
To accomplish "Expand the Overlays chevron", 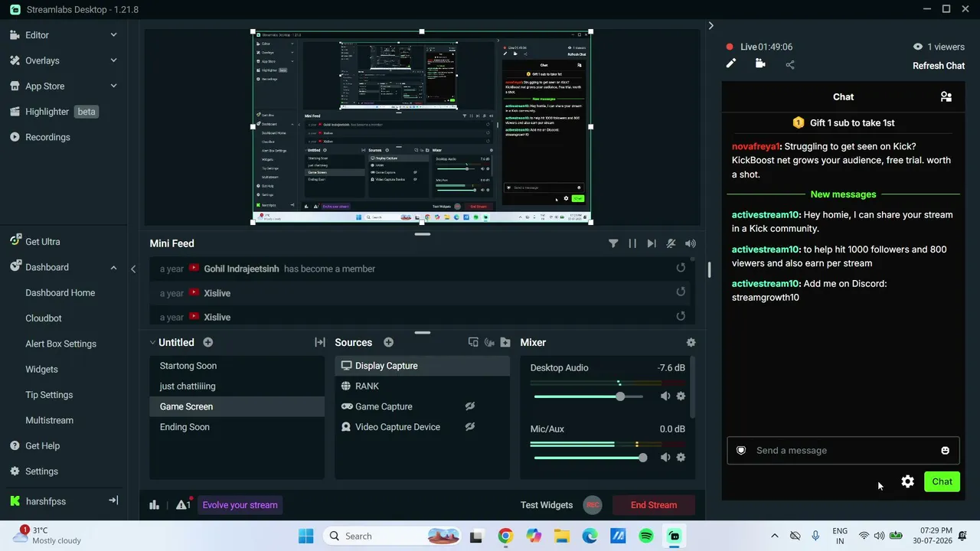I will pyautogui.click(x=113, y=60).
